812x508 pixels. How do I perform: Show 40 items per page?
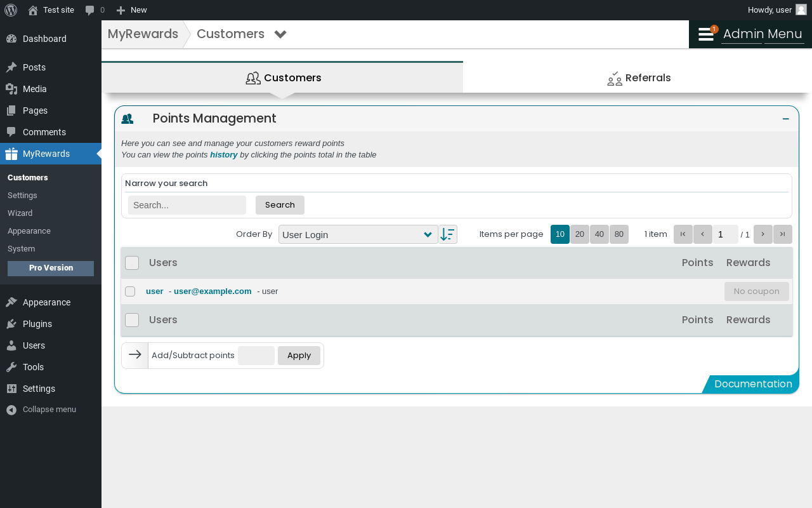pyautogui.click(x=599, y=234)
